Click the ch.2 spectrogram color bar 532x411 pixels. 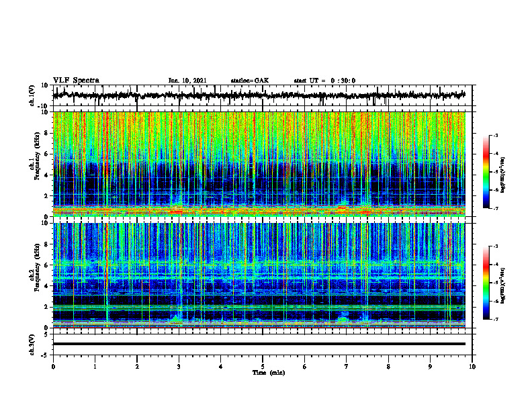486,283
